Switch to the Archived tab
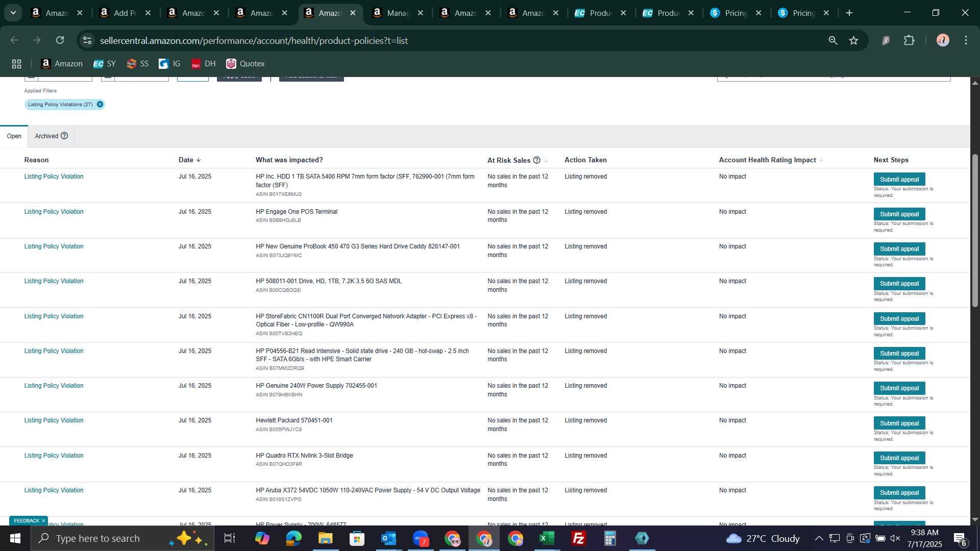 pyautogui.click(x=46, y=136)
